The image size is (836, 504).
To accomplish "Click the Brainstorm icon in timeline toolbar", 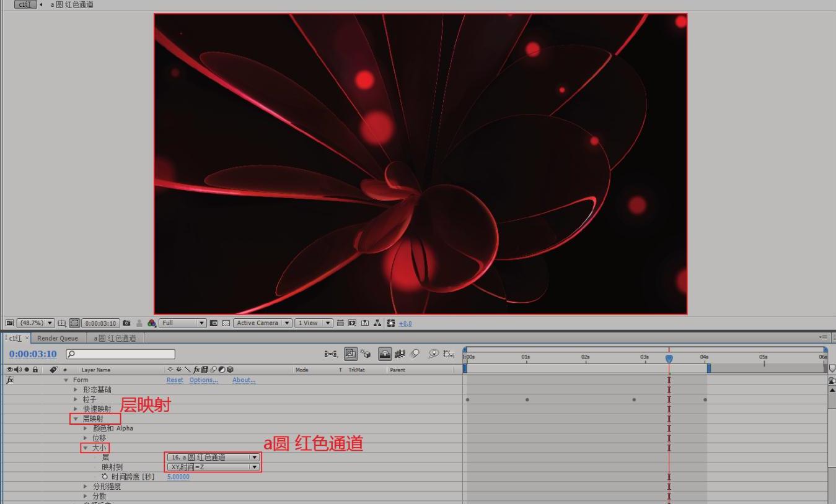I will [x=433, y=354].
